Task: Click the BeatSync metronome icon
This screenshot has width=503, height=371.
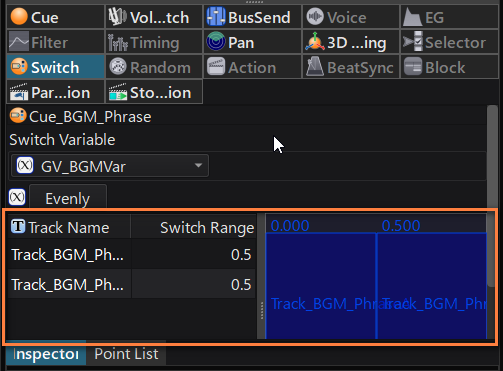Action: point(315,66)
